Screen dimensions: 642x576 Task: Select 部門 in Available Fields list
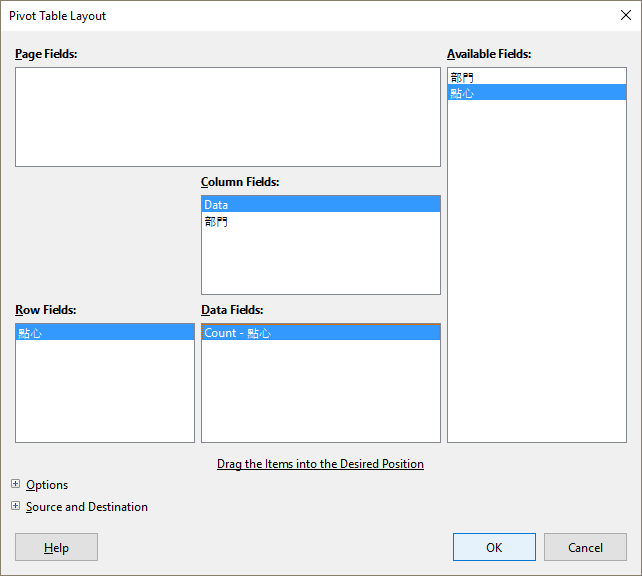point(462,77)
